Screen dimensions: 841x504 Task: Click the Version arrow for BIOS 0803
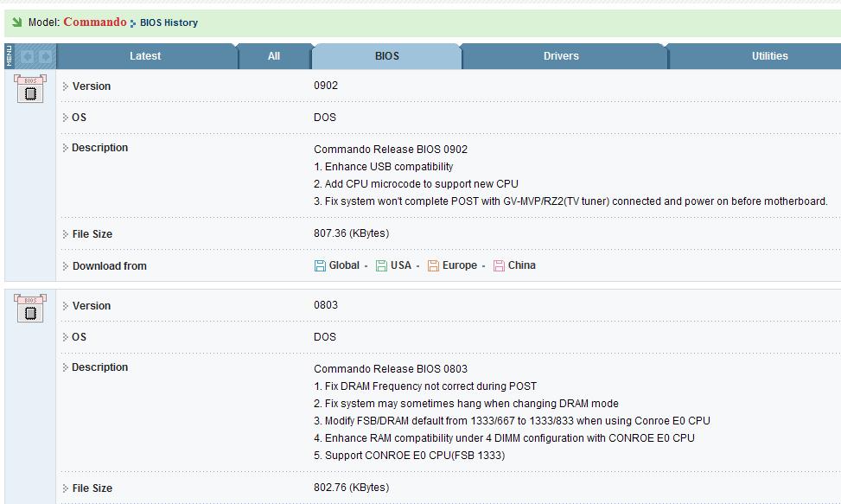66,306
